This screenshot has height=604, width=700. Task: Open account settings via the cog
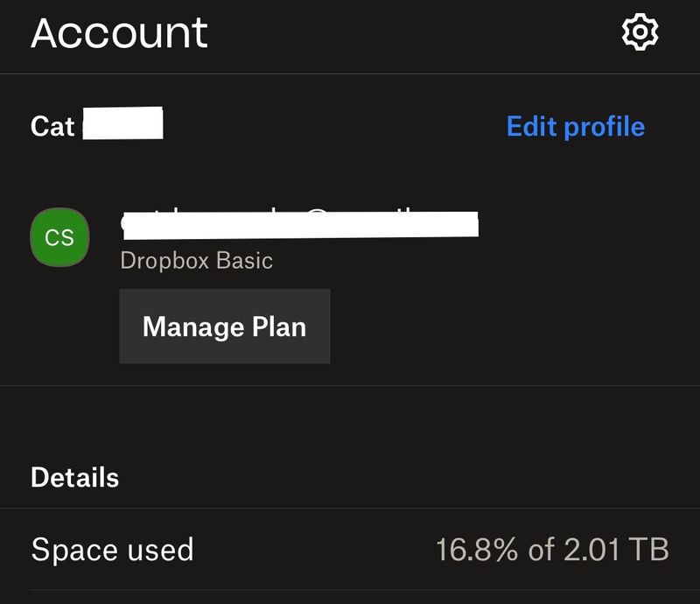(640, 32)
